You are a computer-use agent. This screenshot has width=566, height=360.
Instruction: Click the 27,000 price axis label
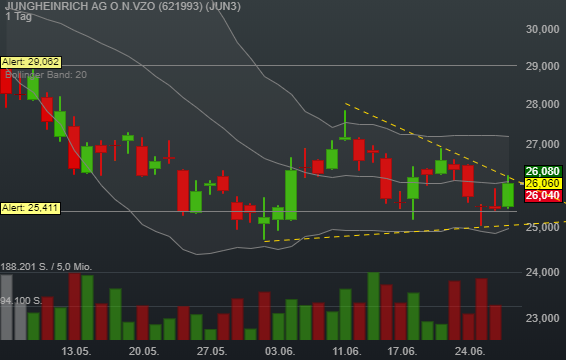click(543, 144)
